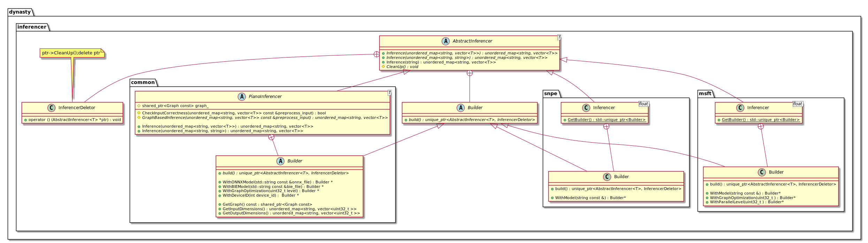Click the 'A' icon of the common package Builder
This screenshot has height=243, width=868.
[280, 161]
